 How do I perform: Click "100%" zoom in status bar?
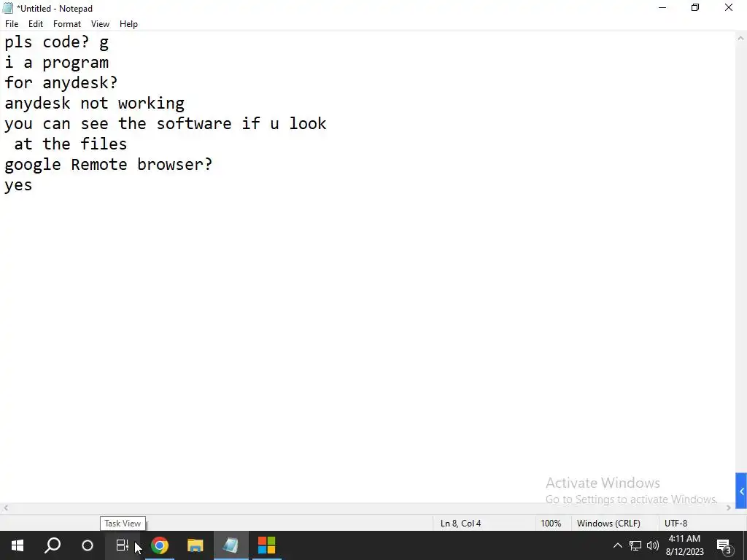point(551,524)
